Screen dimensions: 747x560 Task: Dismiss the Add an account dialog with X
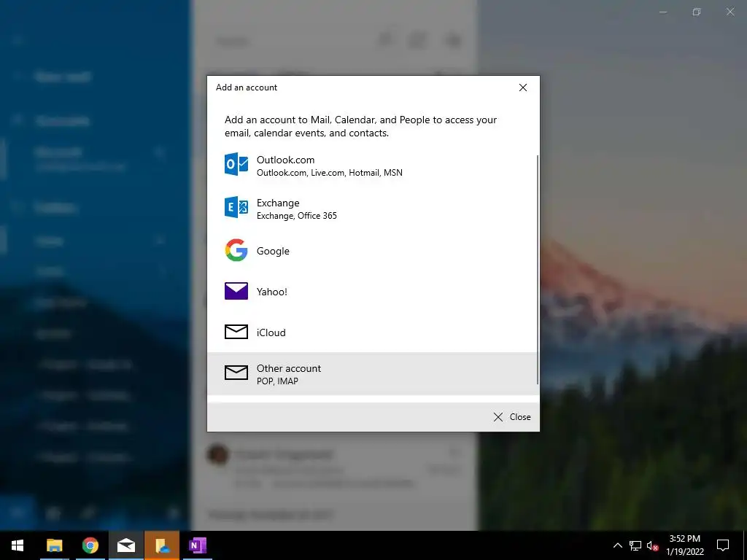point(522,87)
